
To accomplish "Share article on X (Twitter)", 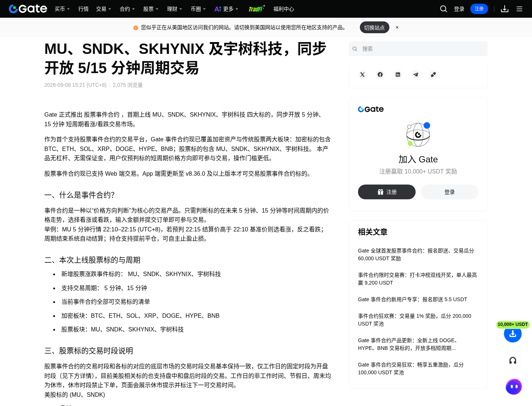I will (362, 75).
